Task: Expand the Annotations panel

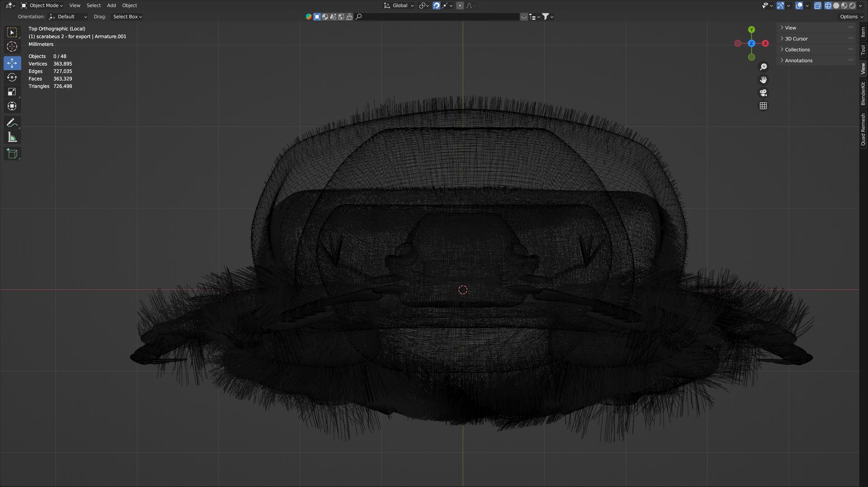Action: click(x=816, y=61)
